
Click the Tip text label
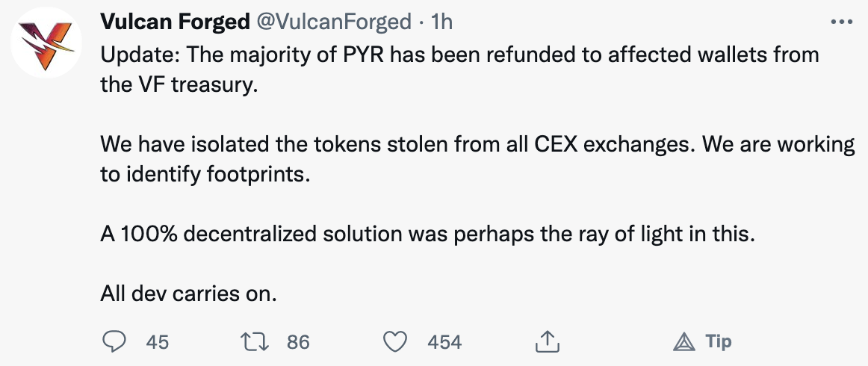[718, 341]
